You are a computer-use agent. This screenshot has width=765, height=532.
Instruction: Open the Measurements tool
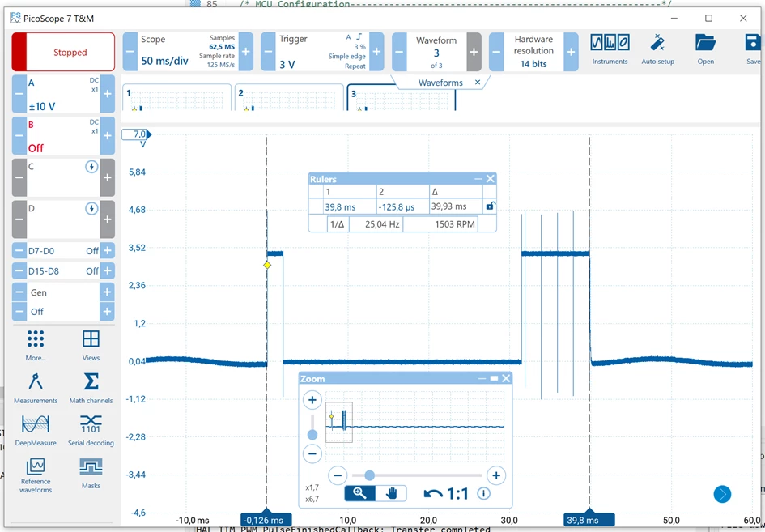36,388
